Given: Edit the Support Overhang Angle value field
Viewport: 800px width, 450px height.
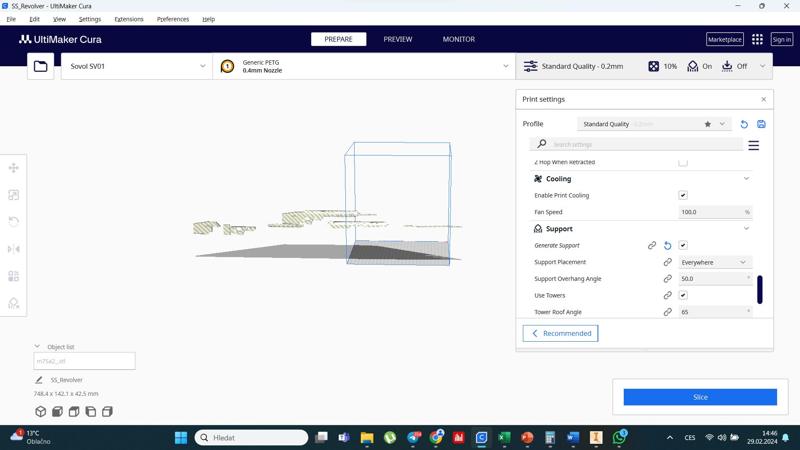Looking at the screenshot, I should [x=715, y=279].
